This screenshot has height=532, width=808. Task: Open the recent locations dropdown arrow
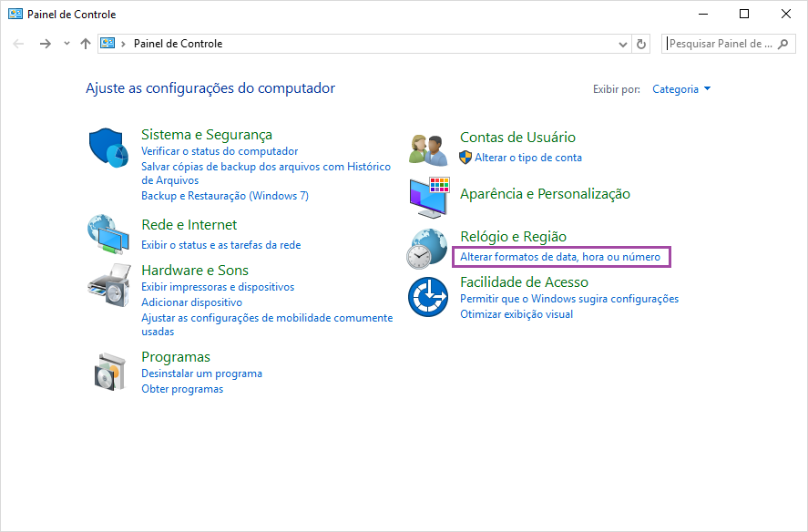67,44
